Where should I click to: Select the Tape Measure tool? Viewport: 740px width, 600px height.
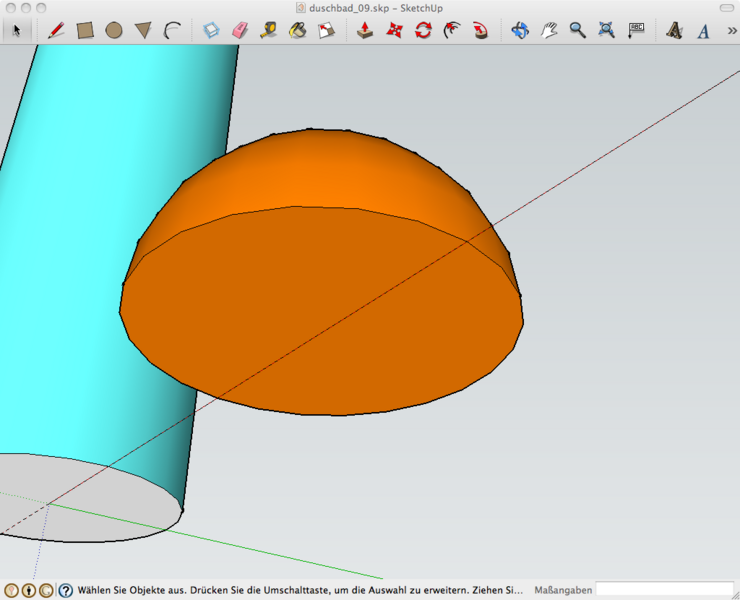(268, 30)
